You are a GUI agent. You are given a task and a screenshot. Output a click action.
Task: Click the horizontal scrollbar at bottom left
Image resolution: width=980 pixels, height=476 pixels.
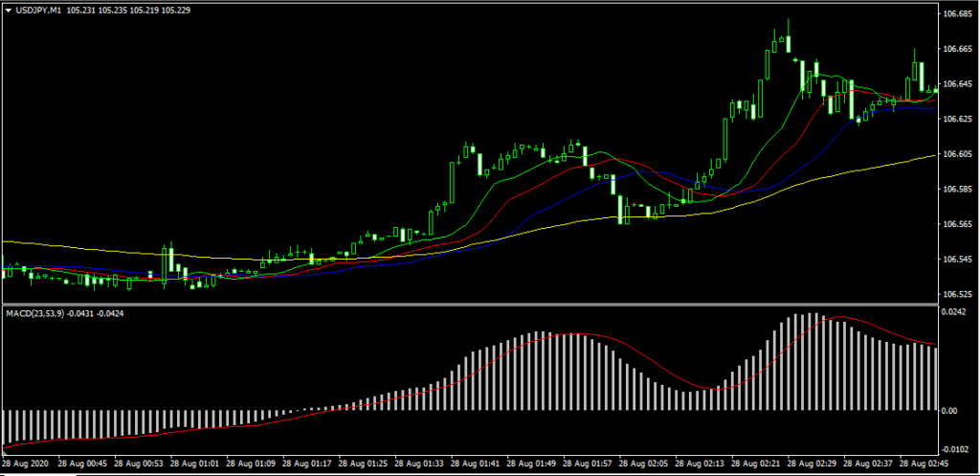[38, 473]
